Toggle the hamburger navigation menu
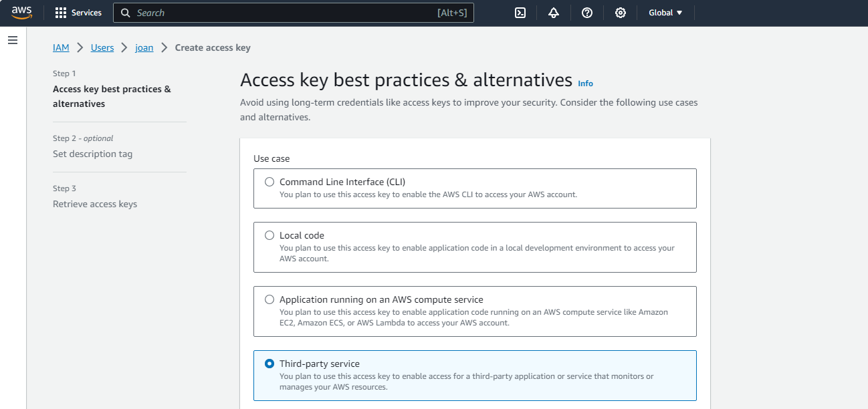 point(12,41)
